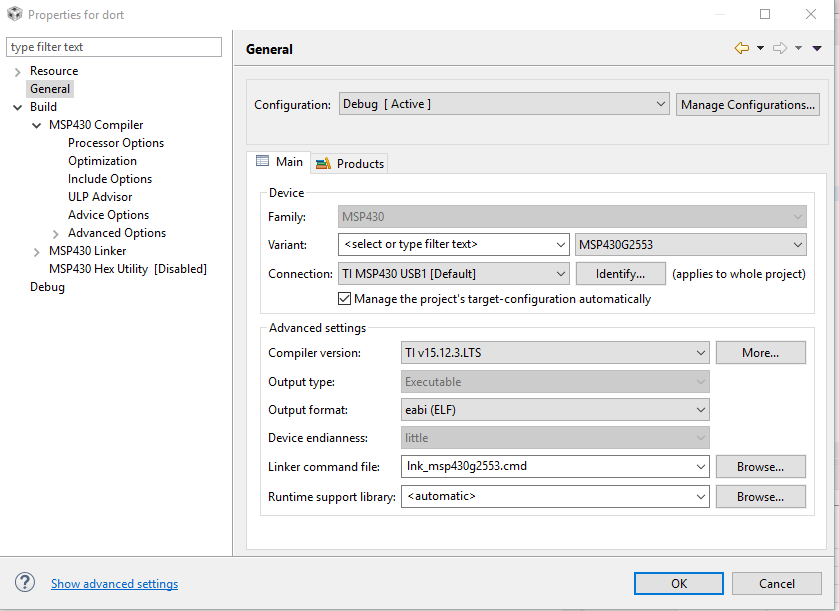Open the Compiler version dropdown
This screenshot has height=611, width=839.
pos(555,352)
